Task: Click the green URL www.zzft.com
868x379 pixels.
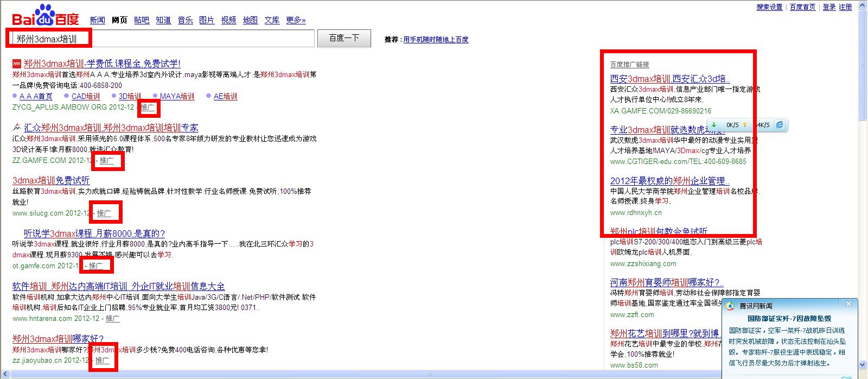Action: pos(632,315)
